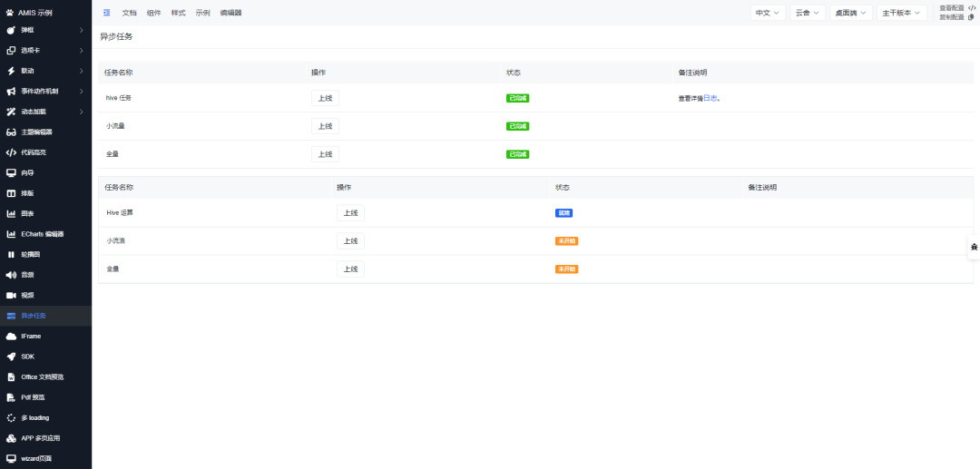Open the bug debug icon on right edge
The width and height of the screenshot is (980, 469).
[x=974, y=247]
